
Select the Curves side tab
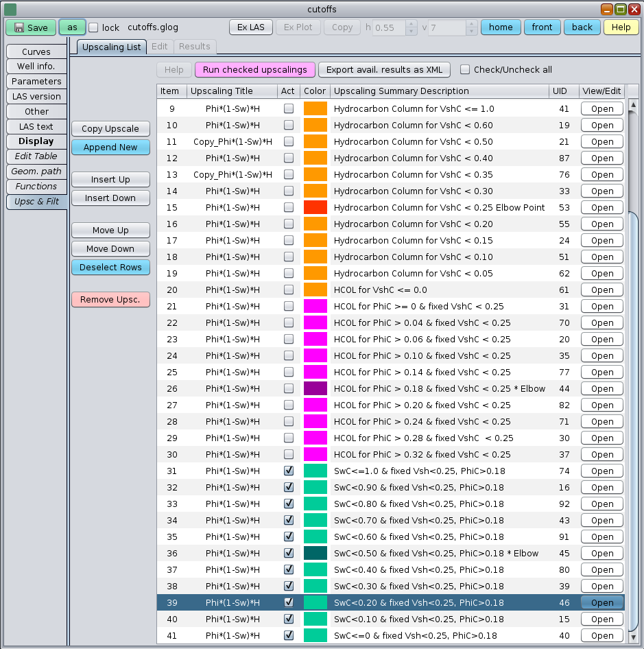point(36,51)
